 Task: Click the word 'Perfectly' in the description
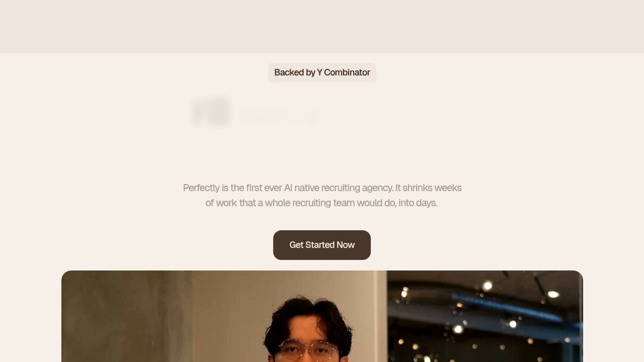pyautogui.click(x=201, y=188)
